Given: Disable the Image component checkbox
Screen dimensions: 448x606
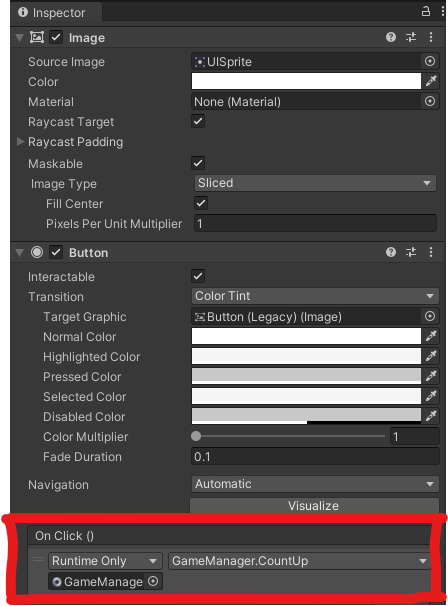Looking at the screenshot, I should point(56,37).
